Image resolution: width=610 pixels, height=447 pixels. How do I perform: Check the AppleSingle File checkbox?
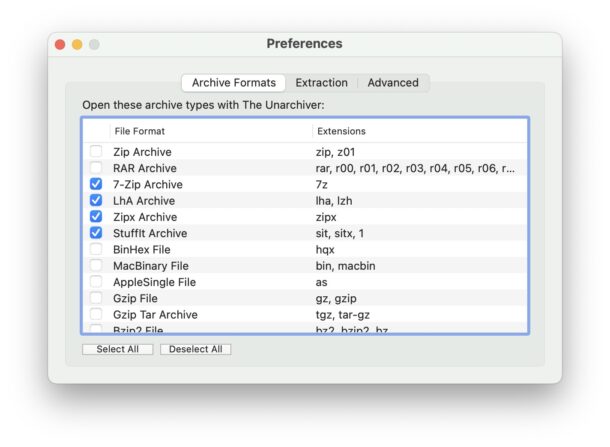click(96, 282)
